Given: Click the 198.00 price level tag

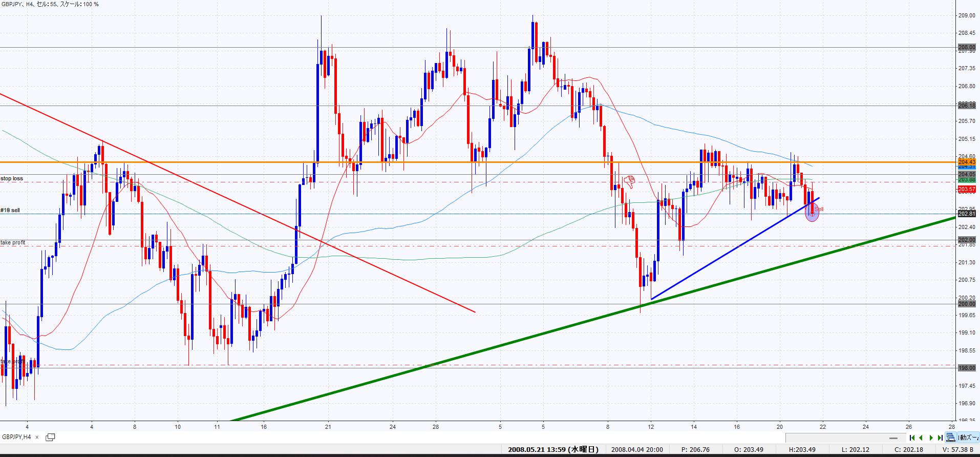Looking at the screenshot, I should tap(967, 368).
